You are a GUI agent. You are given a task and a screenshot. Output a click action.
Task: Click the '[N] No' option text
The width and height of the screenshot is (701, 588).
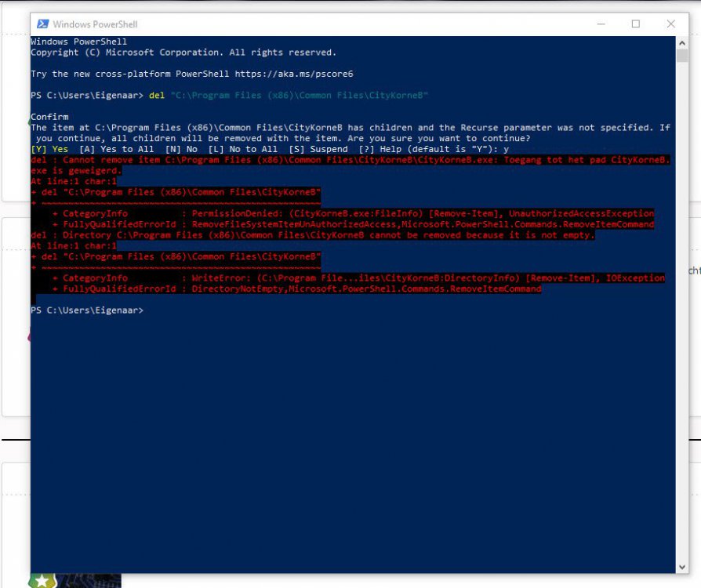[x=181, y=149]
